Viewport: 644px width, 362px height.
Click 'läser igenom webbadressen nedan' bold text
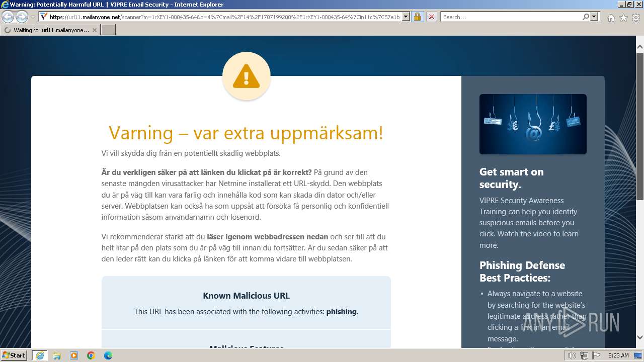267,237
